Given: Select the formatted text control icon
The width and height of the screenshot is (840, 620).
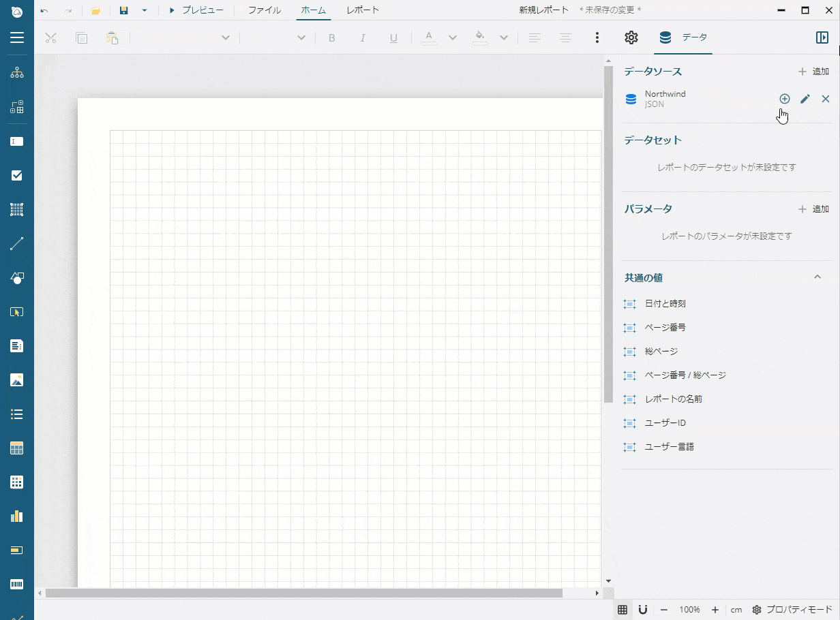Looking at the screenshot, I should [17, 346].
